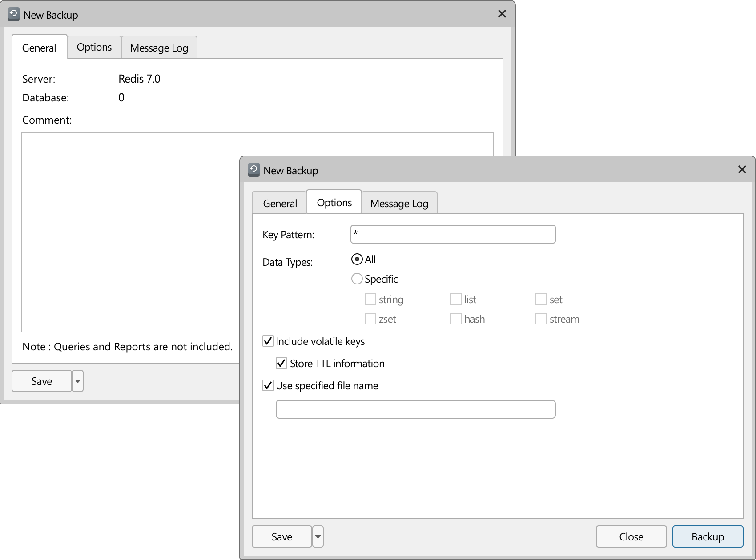
Task: Uncheck Include volatile keys
Action: click(x=268, y=341)
